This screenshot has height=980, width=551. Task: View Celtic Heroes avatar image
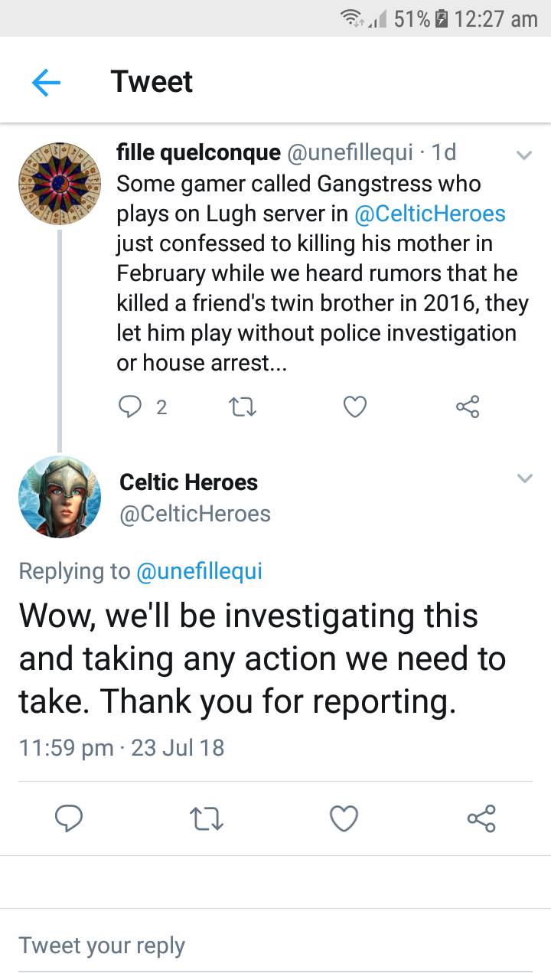coord(60,497)
